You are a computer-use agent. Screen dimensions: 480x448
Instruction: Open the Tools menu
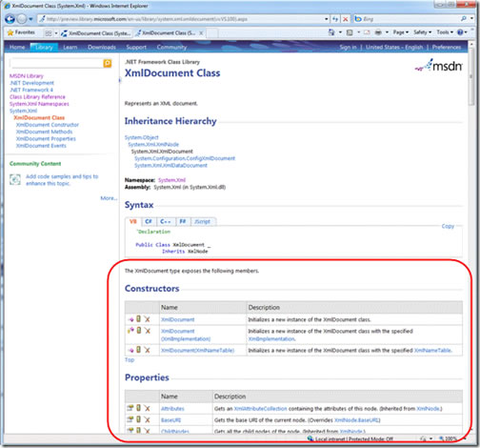445,32
